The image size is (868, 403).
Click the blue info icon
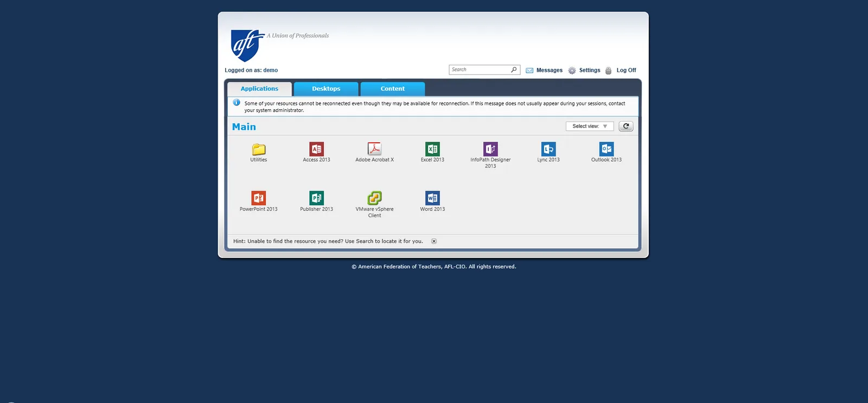click(x=237, y=102)
